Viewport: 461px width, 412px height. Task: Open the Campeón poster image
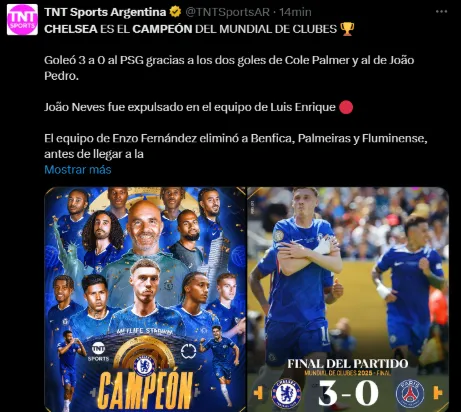pos(145,299)
